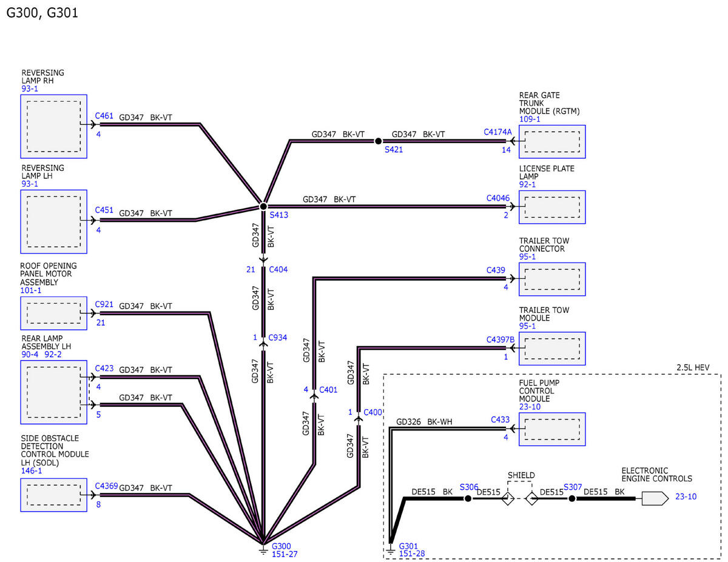Viewport: 728px width, 562px height.
Task: Open the 109-1 link under RGTM
Action: click(x=530, y=119)
